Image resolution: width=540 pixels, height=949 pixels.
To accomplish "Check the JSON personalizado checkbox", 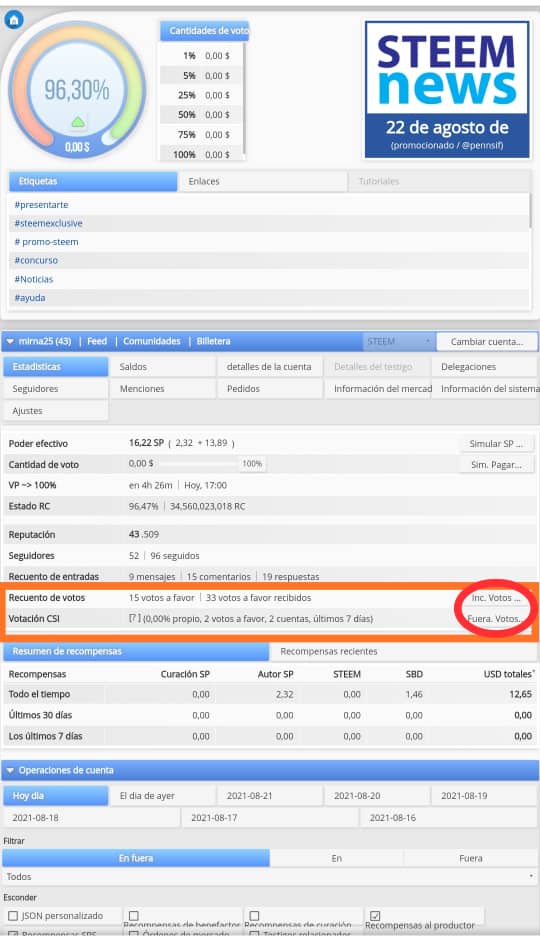I will pyautogui.click(x=13, y=916).
